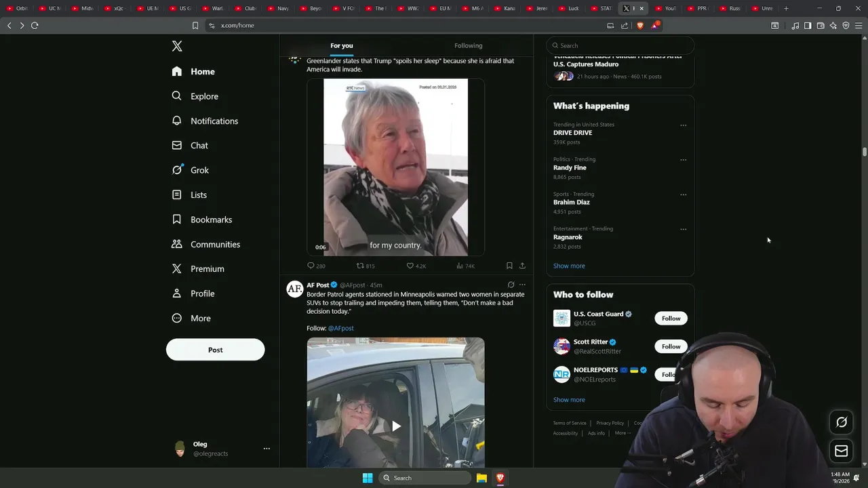Click the X search field
Image resolution: width=868 pixels, height=488 pixels.
click(620, 45)
